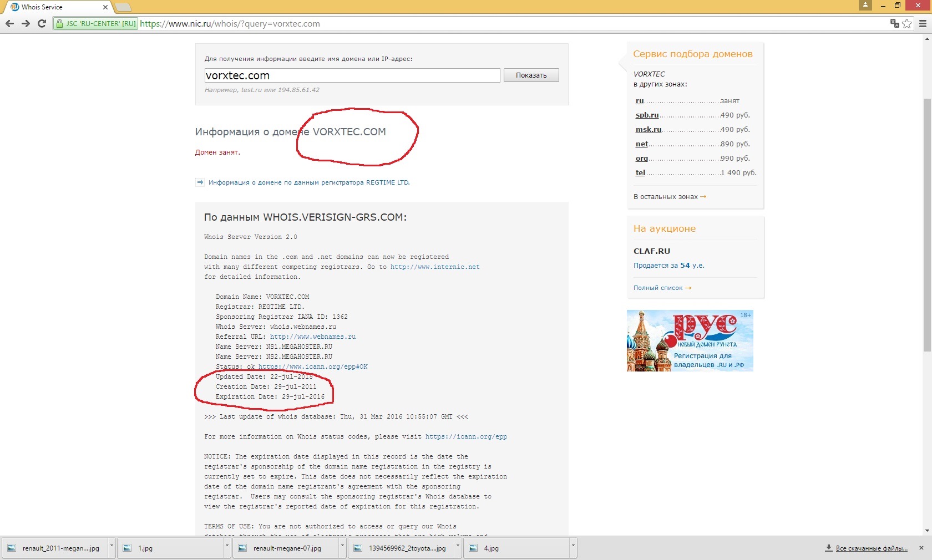Click the По данным WHOIS.VERISIGN-GRS.COM heading
Screen dimensions: 932x560
305,217
